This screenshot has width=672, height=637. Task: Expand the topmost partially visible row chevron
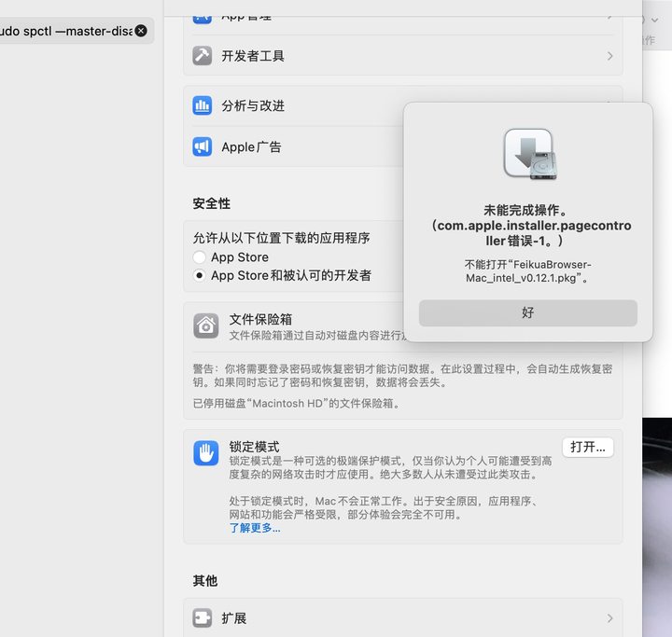coord(609,16)
